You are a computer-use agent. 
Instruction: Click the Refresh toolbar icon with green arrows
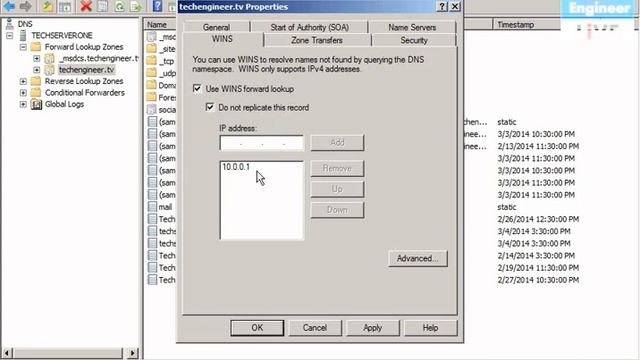[x=119, y=6]
